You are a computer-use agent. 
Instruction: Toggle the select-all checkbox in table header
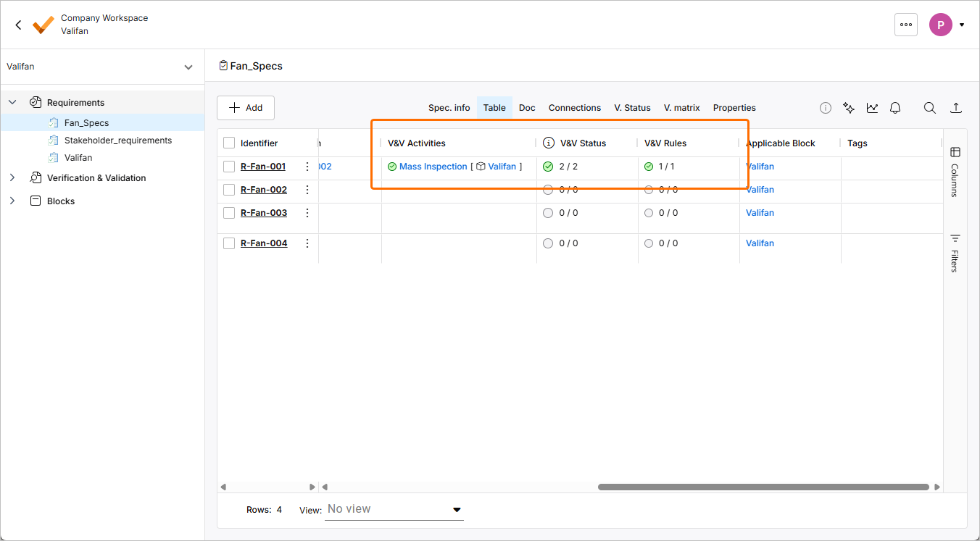point(229,143)
